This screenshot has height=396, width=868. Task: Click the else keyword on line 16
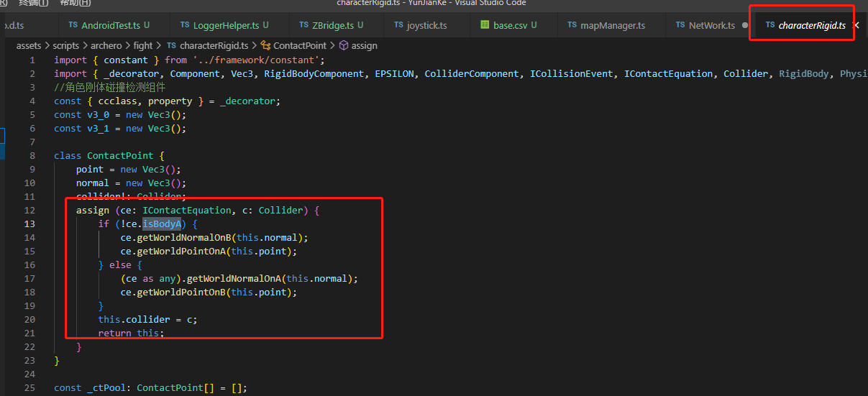(121, 264)
